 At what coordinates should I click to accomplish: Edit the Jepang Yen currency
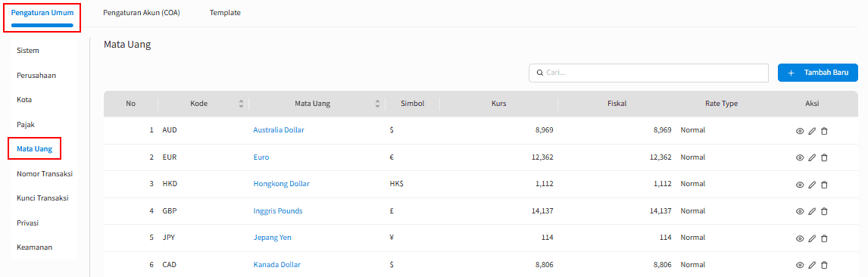tap(812, 238)
